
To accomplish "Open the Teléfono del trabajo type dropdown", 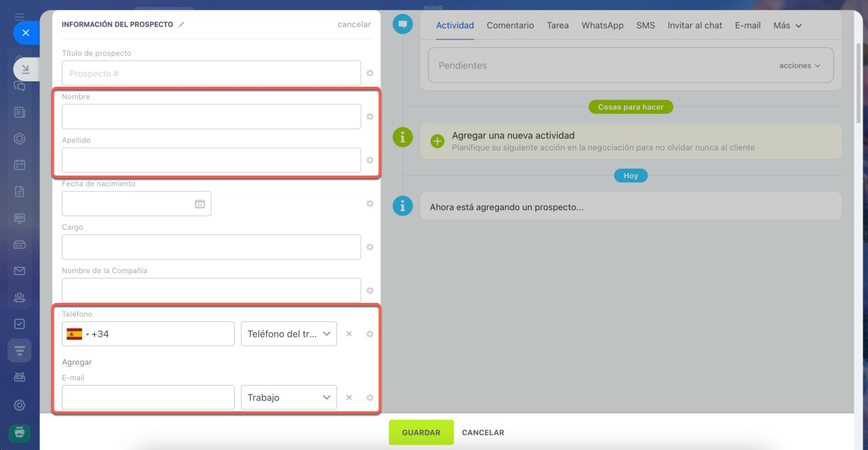I will click(289, 333).
